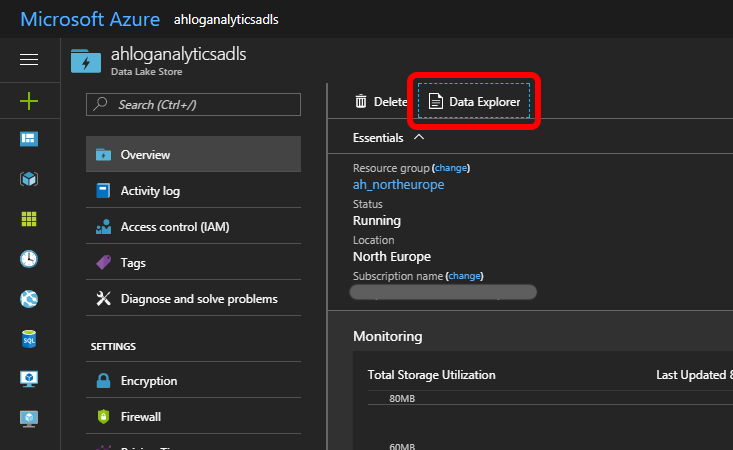Open the Dashboard icon in left sidebar
Screen dimensions: 733x450
click(29, 139)
